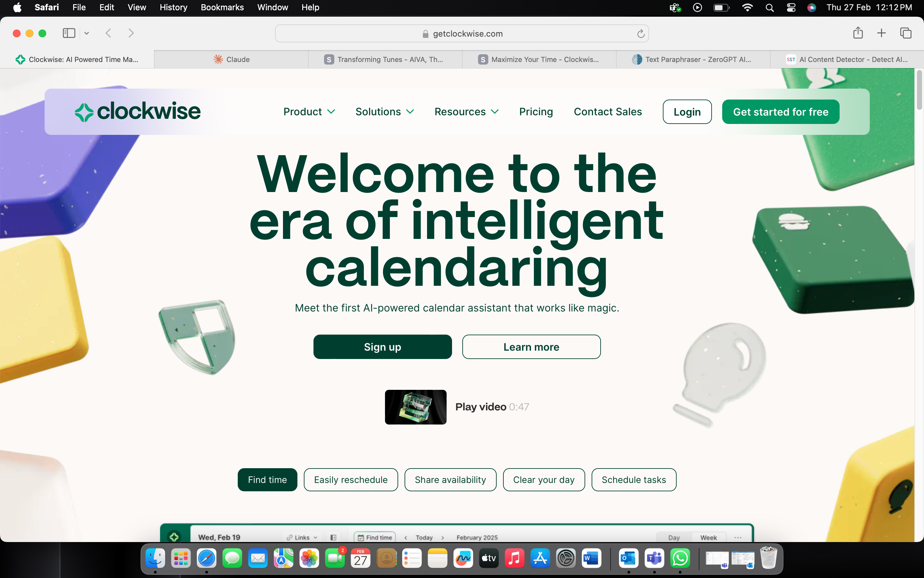Toggle the Safari sidebar button
Image resolution: width=924 pixels, height=578 pixels.
click(x=69, y=33)
